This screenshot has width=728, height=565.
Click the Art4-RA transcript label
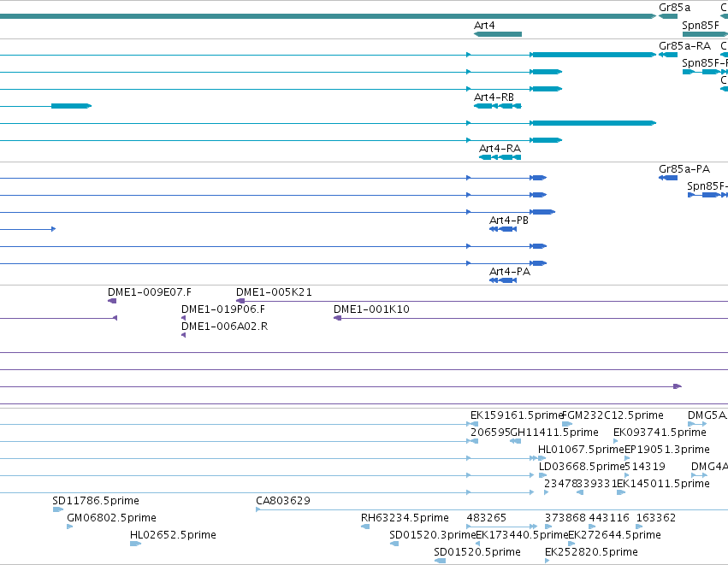tap(500, 149)
